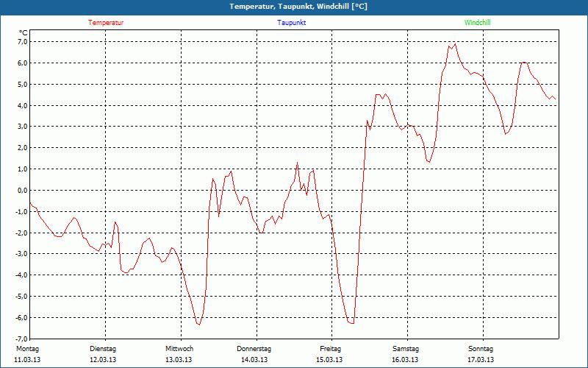Image resolution: width=588 pixels, height=368 pixels.
Task: Click the -7,0 y-axis value
Action: (x=21, y=339)
